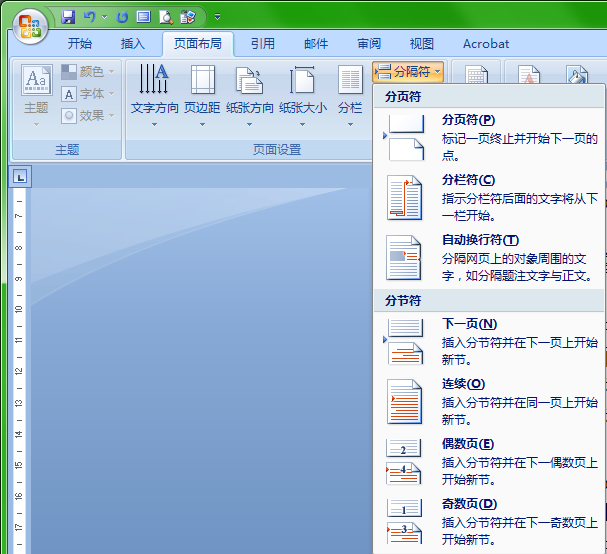Select the 页面布局 tab
Image resolution: width=607 pixels, height=554 pixels.
(198, 44)
